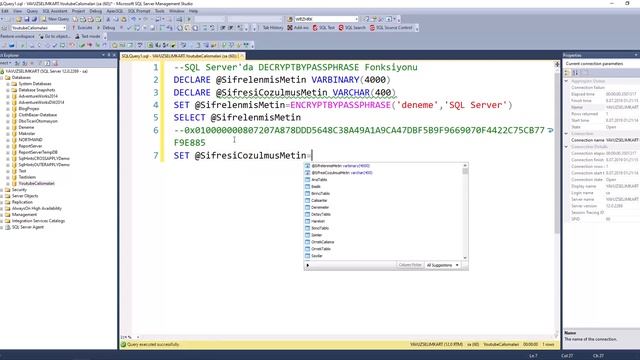This screenshot has height=360, width=640.
Task: Open SQL Search from the toolbar
Action: click(352, 28)
